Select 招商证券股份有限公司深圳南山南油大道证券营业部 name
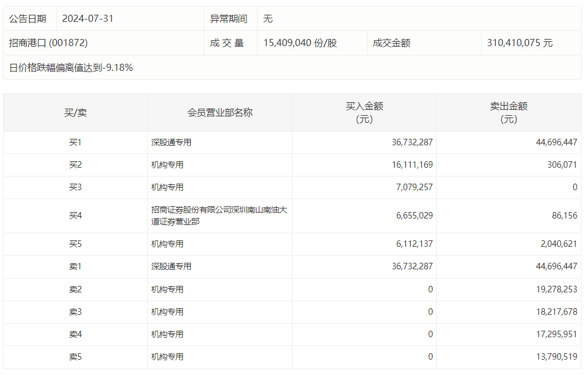Viewport: 588px width, 375px height. click(219, 216)
